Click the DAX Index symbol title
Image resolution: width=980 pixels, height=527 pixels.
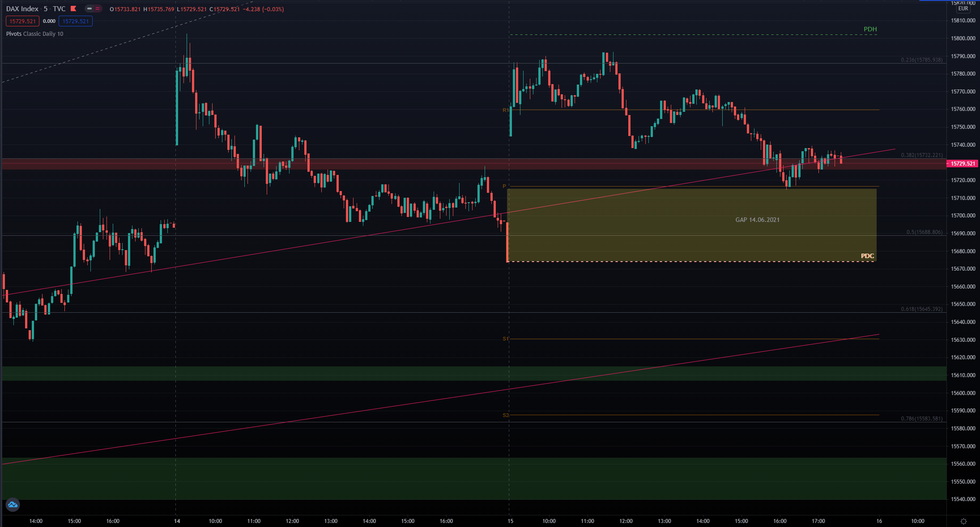pos(22,8)
